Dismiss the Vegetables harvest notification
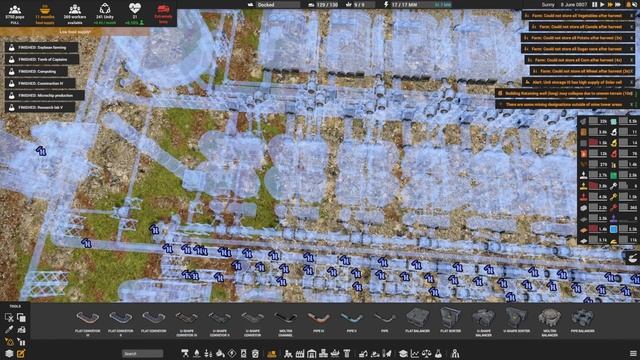The image size is (640, 360). [631, 16]
